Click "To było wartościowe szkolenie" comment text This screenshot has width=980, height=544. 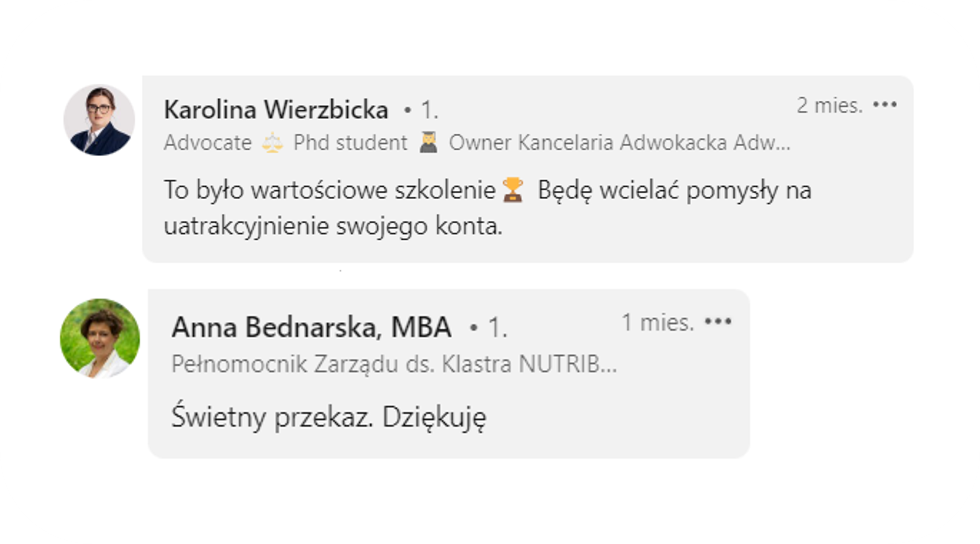pos(329,190)
